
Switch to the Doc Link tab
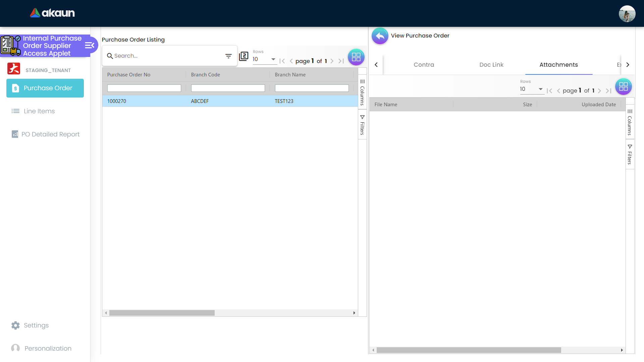click(x=491, y=65)
